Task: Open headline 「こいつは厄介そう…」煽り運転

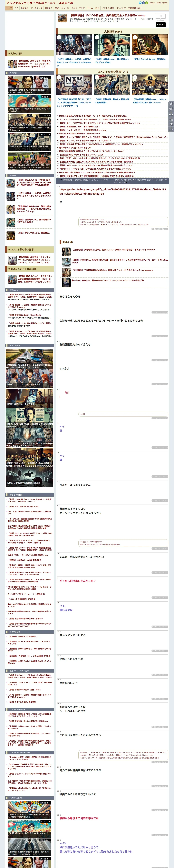Action: pos(95,119)
